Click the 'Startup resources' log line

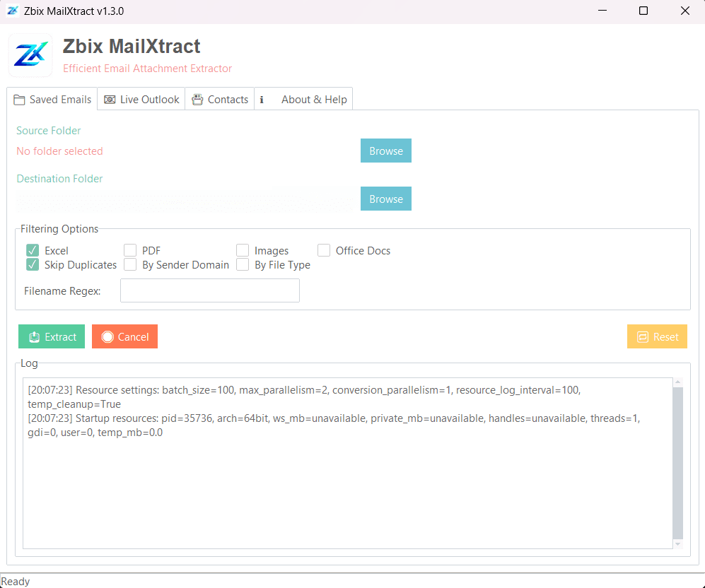[x=334, y=425]
